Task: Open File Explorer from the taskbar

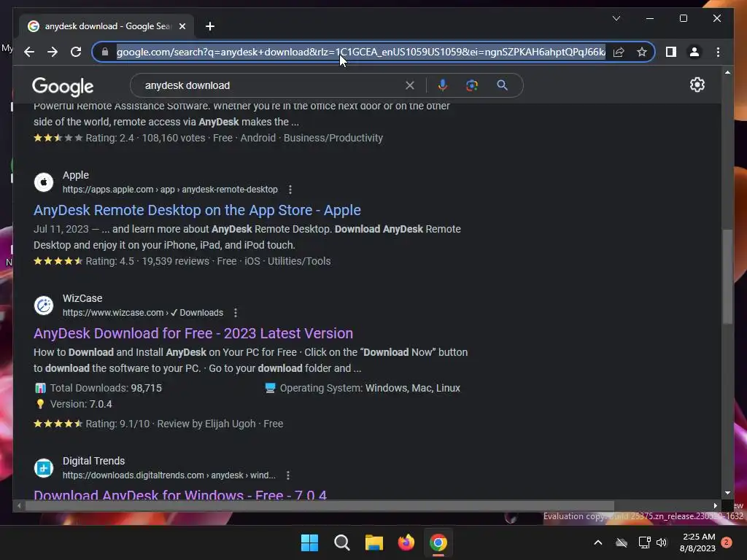Action: 374,542
